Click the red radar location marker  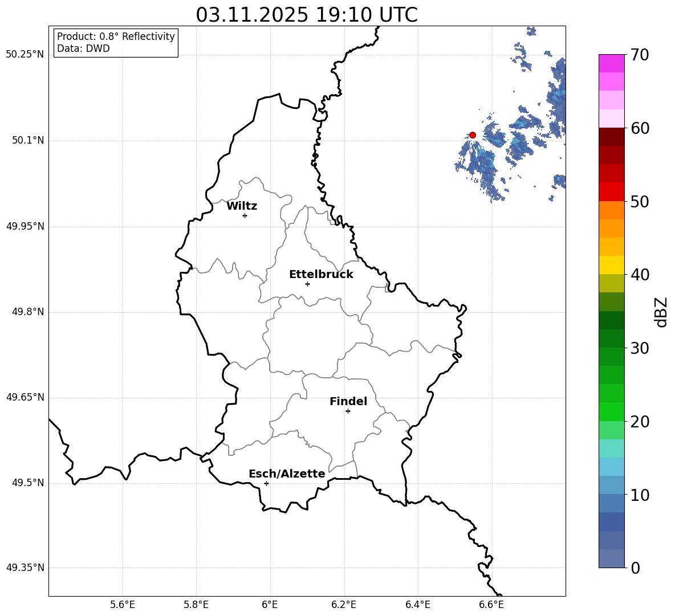473,135
